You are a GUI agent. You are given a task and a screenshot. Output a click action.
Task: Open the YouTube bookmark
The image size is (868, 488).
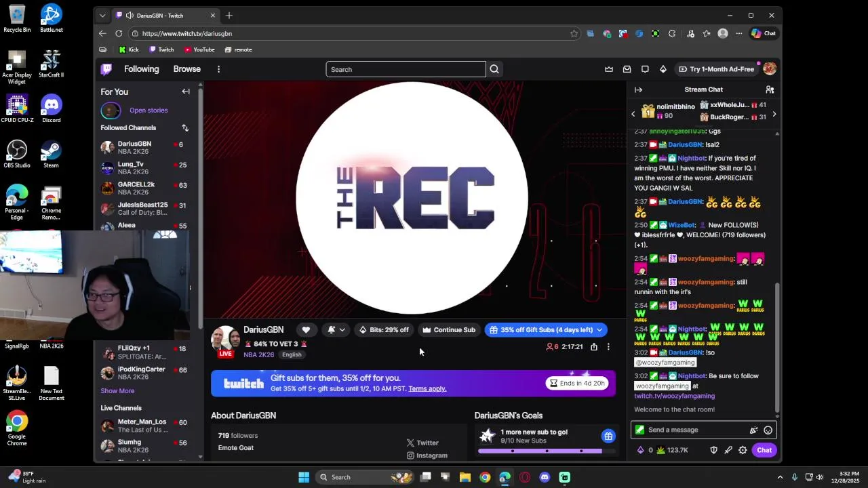pyautogui.click(x=199, y=49)
